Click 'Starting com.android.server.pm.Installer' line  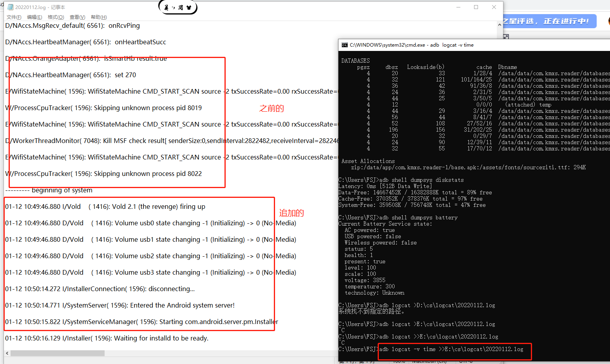pyautogui.click(x=141, y=322)
